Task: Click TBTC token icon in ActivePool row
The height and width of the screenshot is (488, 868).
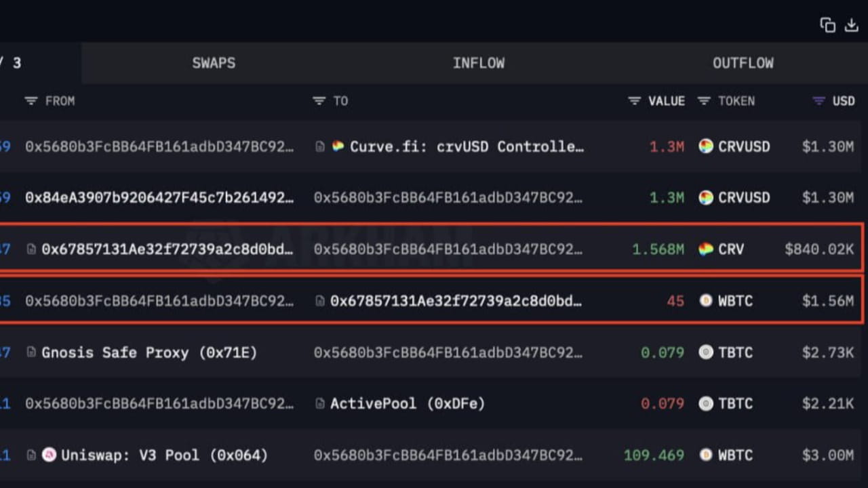Action: click(x=706, y=404)
